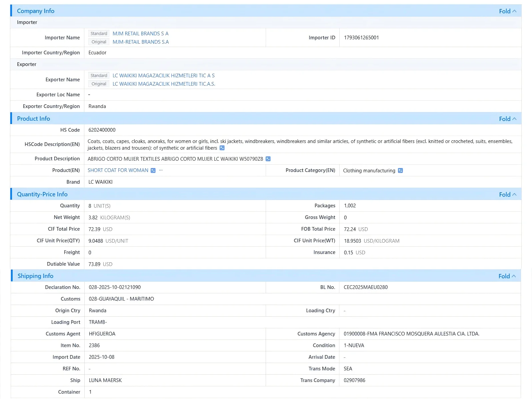The height and width of the screenshot is (399, 532).
Task: Fold the Quantity-Price Info section
Action: click(508, 194)
